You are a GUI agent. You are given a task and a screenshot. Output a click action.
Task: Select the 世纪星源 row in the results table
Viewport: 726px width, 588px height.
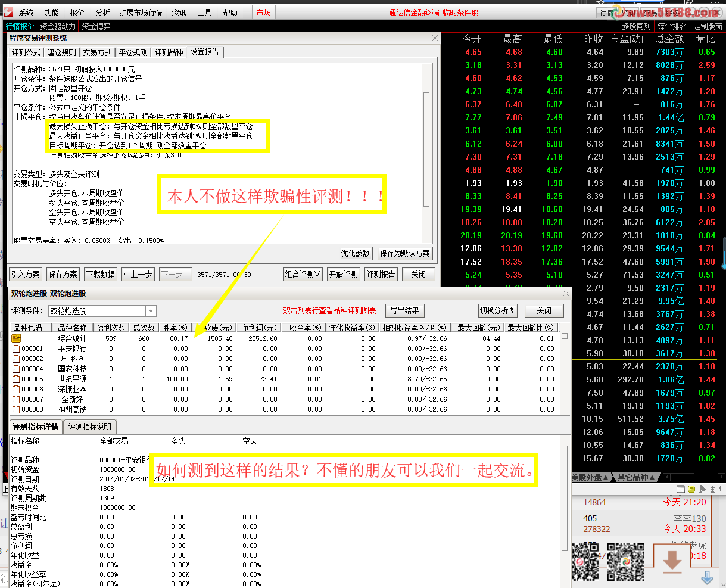pos(283,379)
